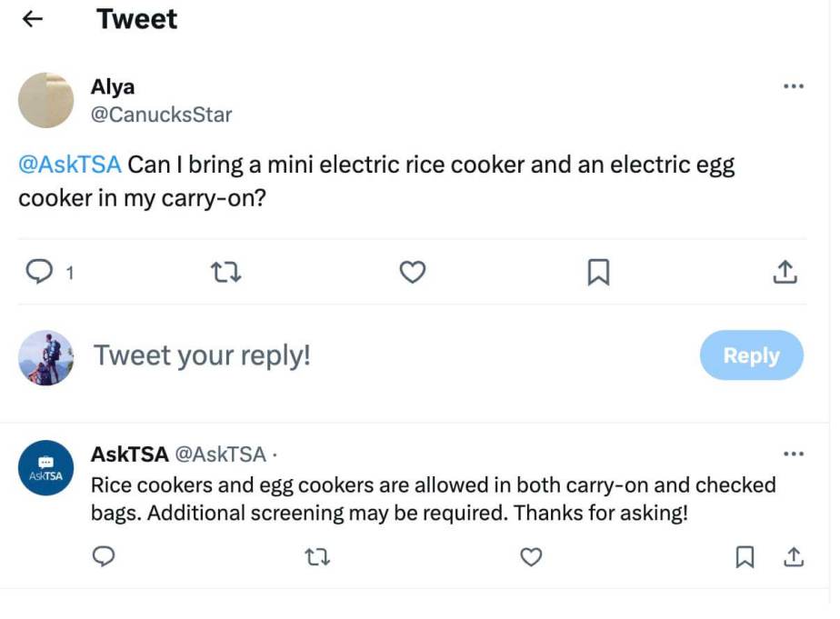Click the AskTSA avatar logo
The height and width of the screenshot is (619, 840).
tap(45, 468)
